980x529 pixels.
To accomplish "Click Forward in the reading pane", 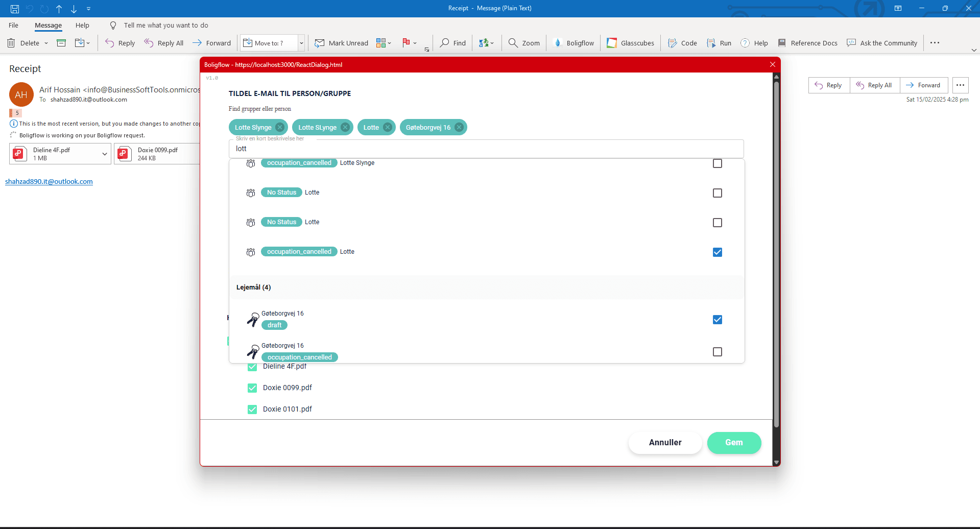I will point(923,85).
